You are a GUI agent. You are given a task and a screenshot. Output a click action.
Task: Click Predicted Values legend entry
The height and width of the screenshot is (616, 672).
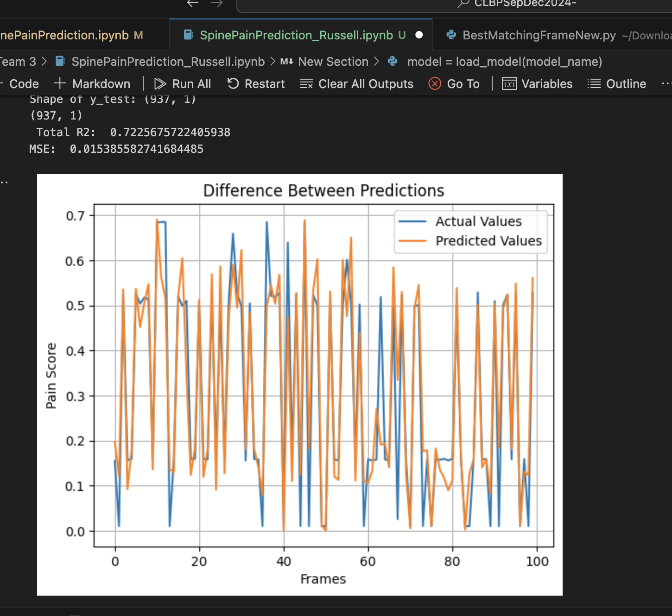click(x=470, y=241)
